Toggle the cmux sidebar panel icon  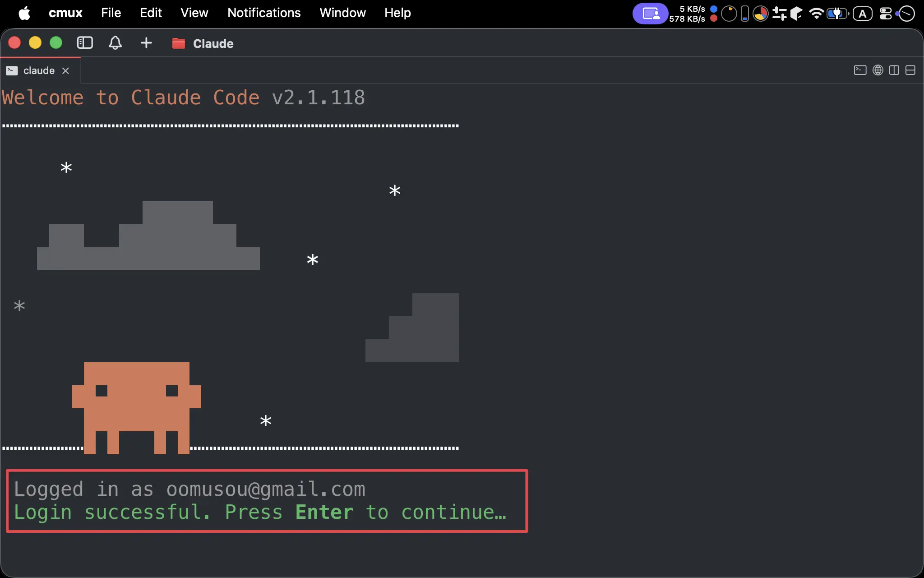point(85,43)
